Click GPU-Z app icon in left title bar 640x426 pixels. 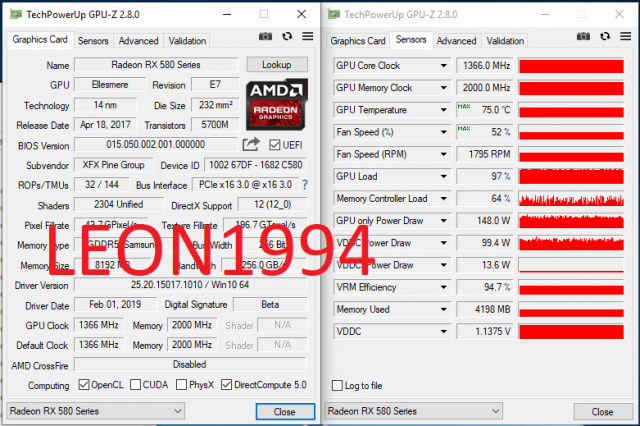coord(16,15)
